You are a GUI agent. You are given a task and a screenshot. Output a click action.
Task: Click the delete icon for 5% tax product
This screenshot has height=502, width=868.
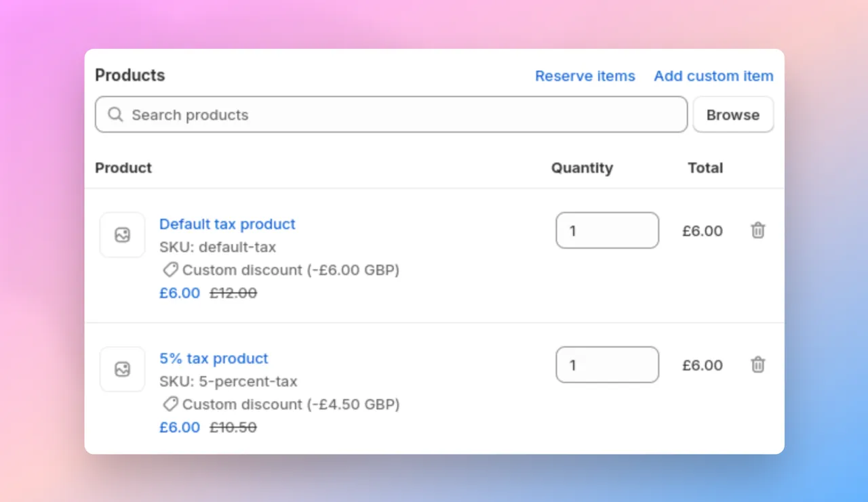click(757, 364)
